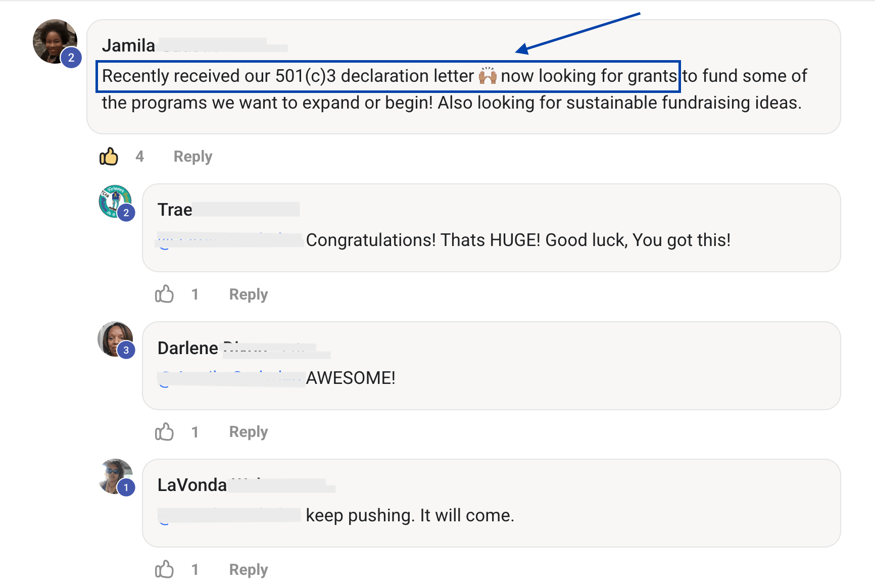Click the like count 4 on Jamila's comment

click(x=140, y=157)
